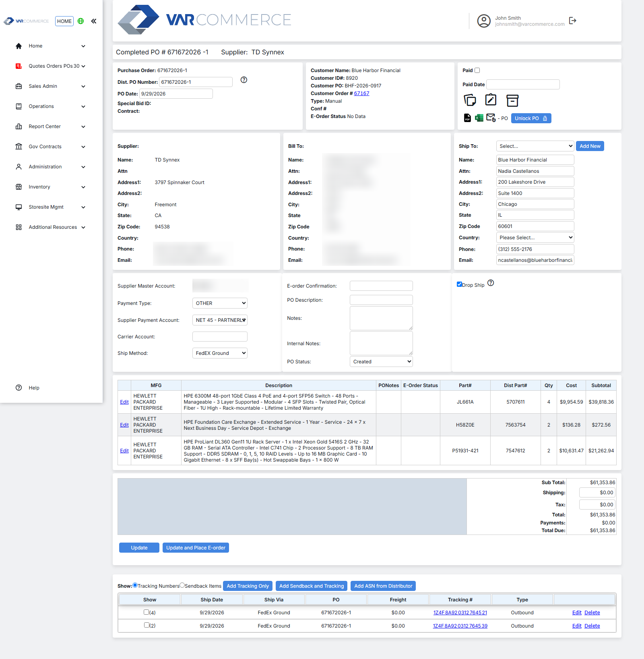The height and width of the screenshot is (659, 644).
Task: Click Edit link for part JL661A row
Action: point(124,402)
